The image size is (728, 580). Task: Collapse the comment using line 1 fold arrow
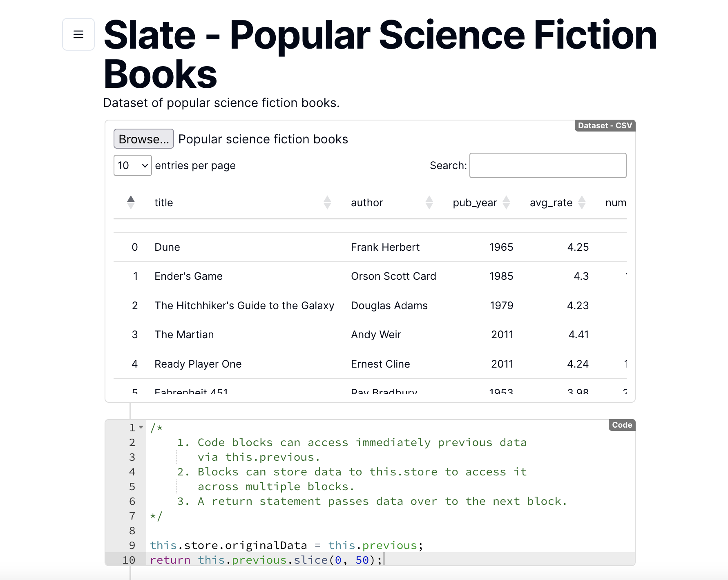141,427
